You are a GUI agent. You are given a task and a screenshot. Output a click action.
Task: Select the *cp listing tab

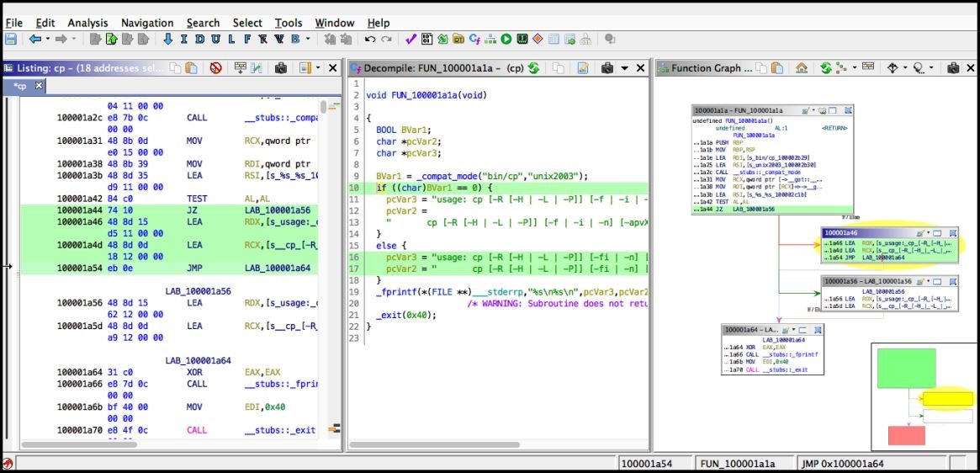(x=21, y=86)
